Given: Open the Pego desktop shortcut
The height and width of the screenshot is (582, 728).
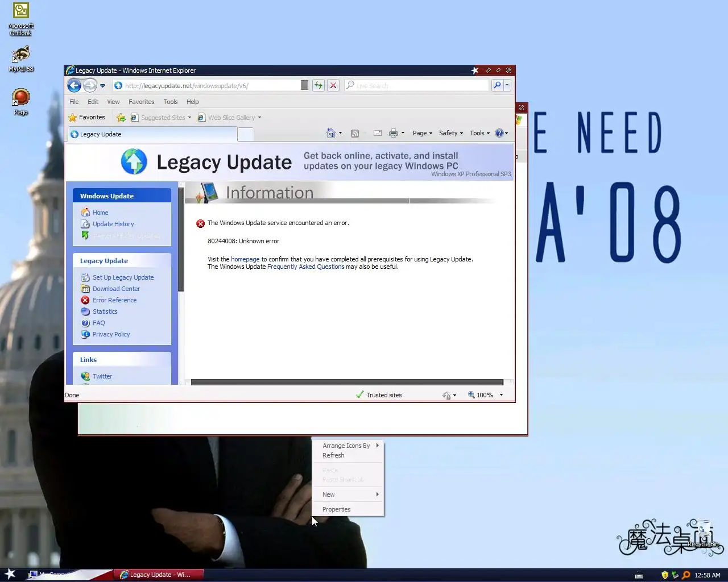Looking at the screenshot, I should (21, 102).
